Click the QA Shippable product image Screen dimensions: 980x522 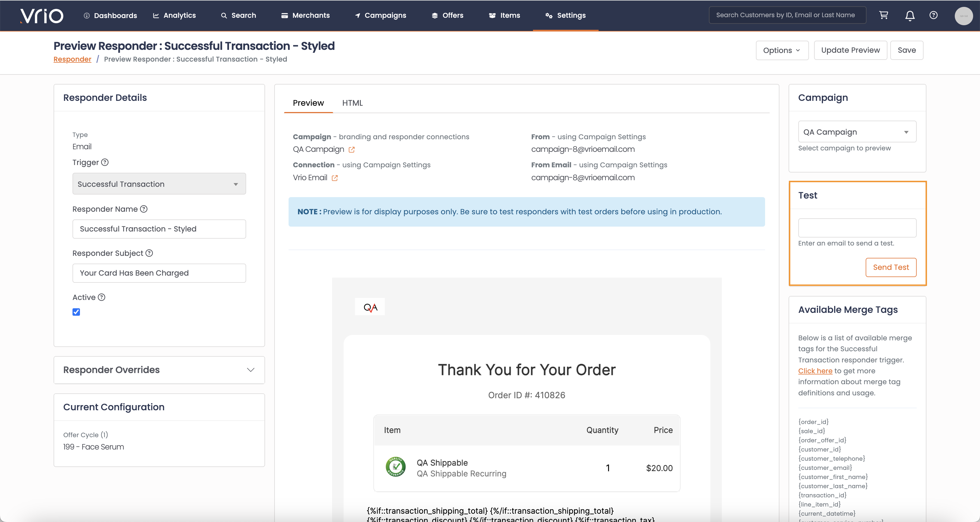[x=396, y=467]
